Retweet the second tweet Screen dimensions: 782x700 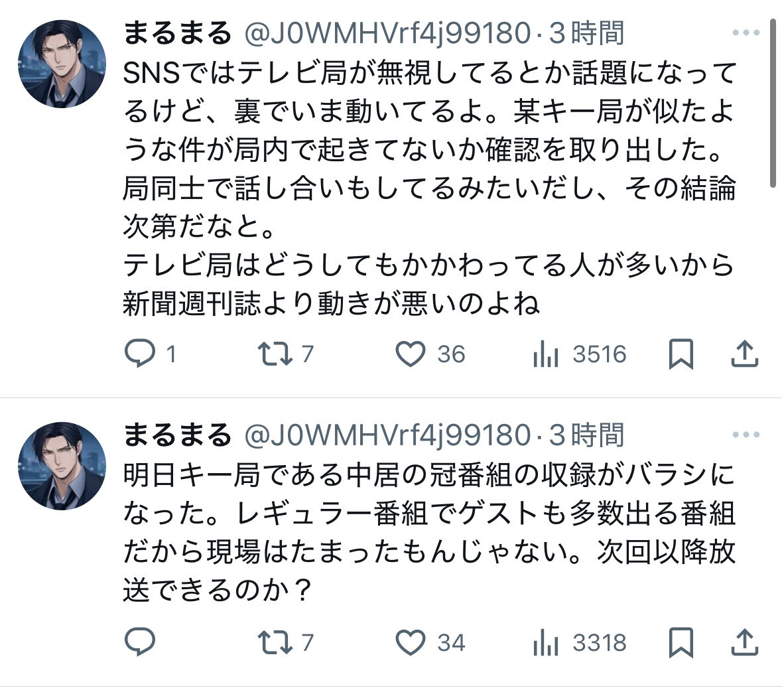pyautogui.click(x=286, y=642)
